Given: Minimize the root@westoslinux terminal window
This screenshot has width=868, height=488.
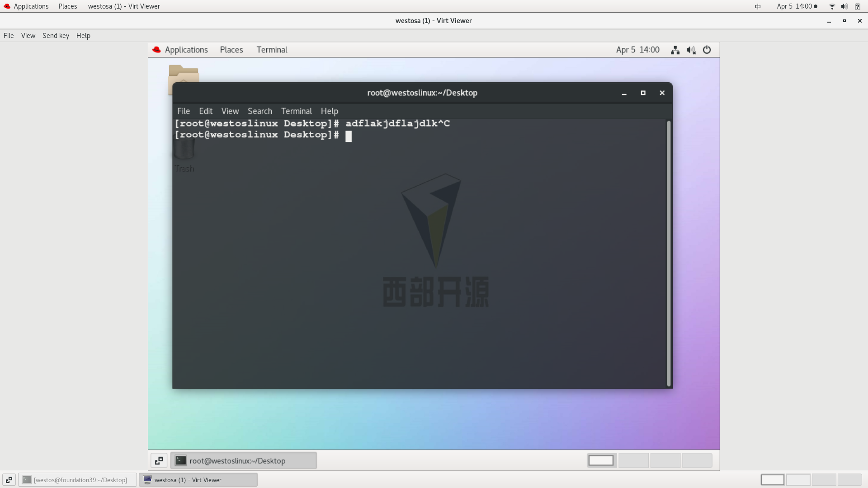Looking at the screenshot, I should point(624,93).
